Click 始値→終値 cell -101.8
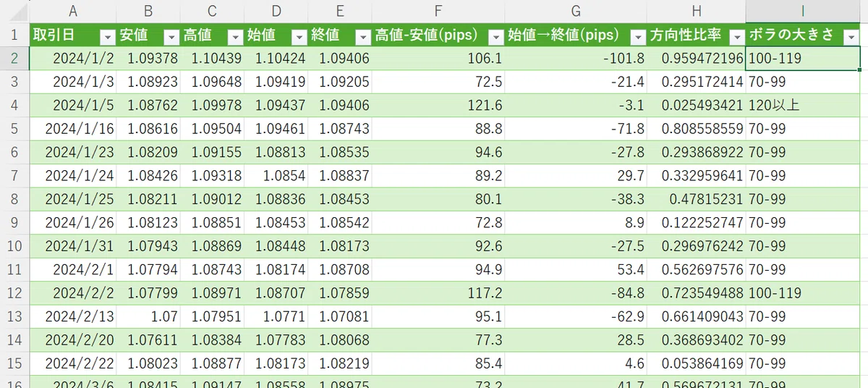Image resolution: width=868 pixels, height=388 pixels. [576, 59]
